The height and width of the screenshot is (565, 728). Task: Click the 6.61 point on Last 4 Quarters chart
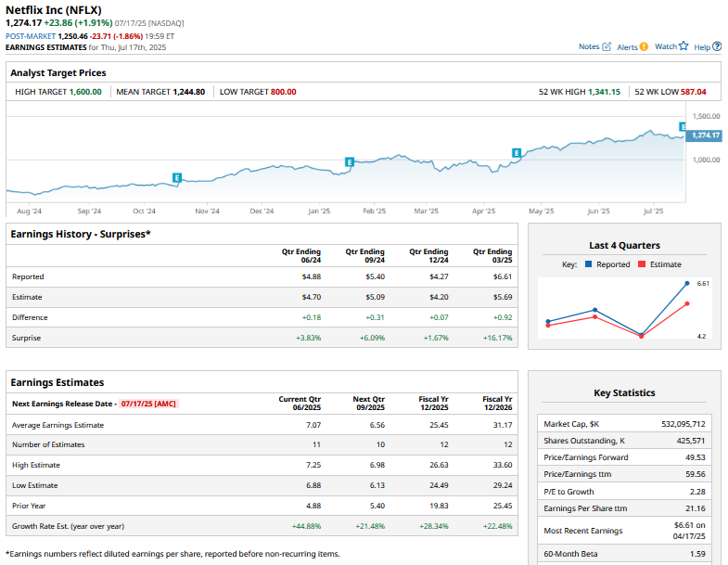pyautogui.click(x=687, y=283)
